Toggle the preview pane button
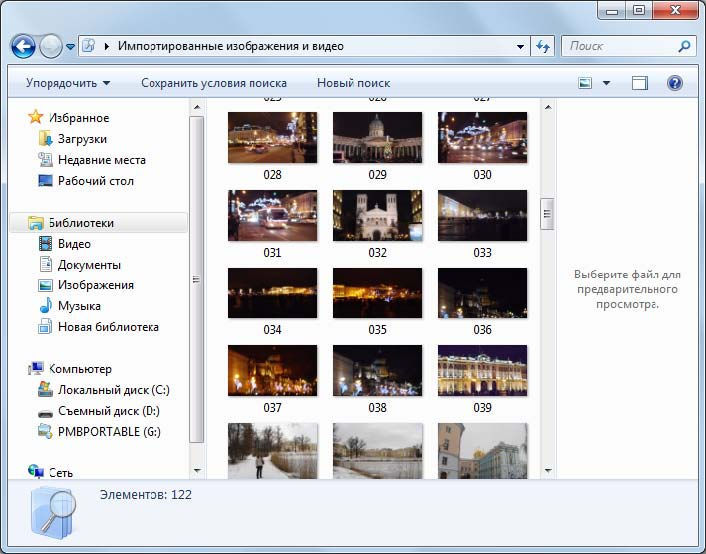This screenshot has width=706, height=554. [x=640, y=83]
